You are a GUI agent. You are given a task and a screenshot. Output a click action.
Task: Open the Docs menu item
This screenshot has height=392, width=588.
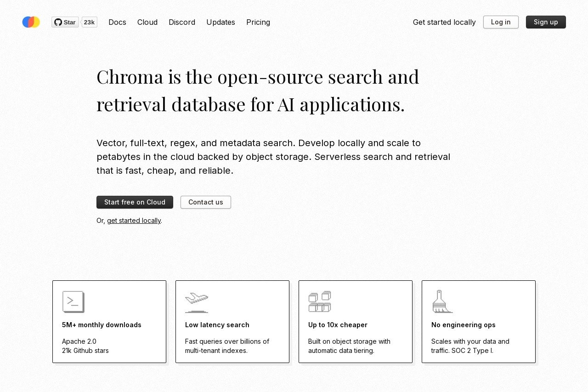point(117,22)
